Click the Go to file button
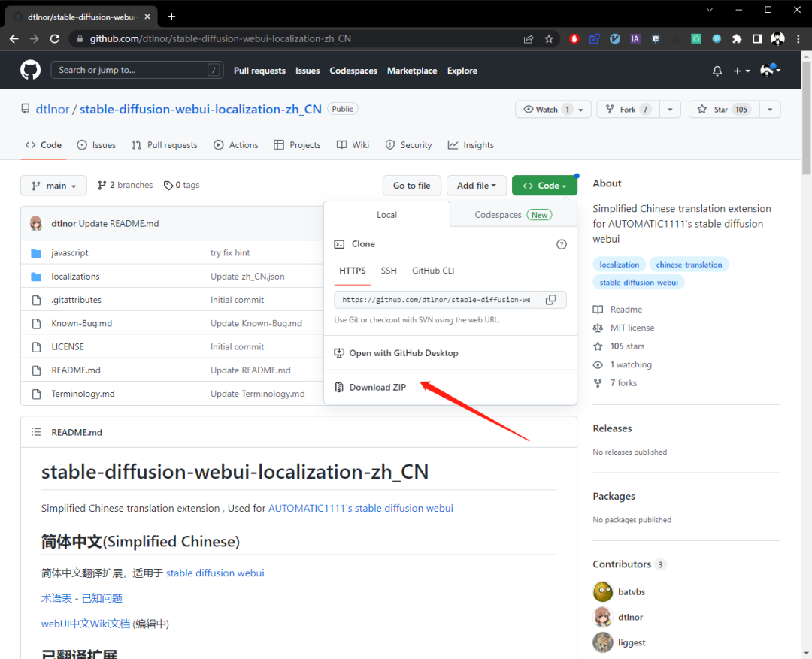Viewport: 812px width, 659px height. [x=412, y=186]
